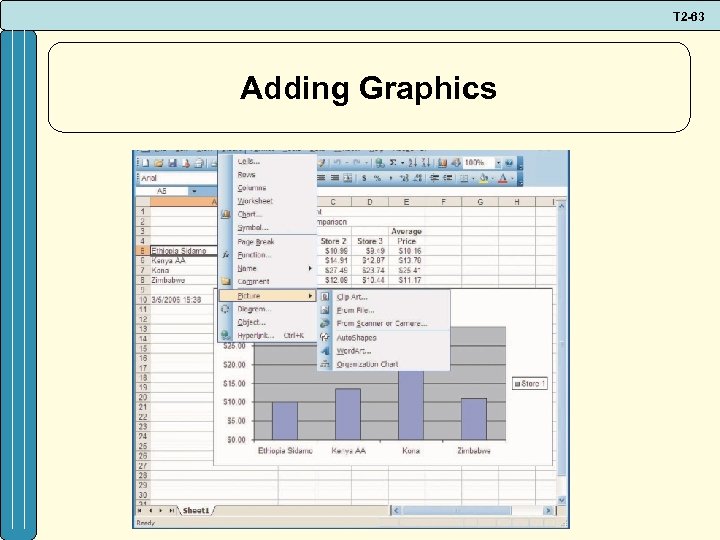This screenshot has height=540, width=720.
Task: Choose Comment from the Insert menu
Action: coord(267,281)
